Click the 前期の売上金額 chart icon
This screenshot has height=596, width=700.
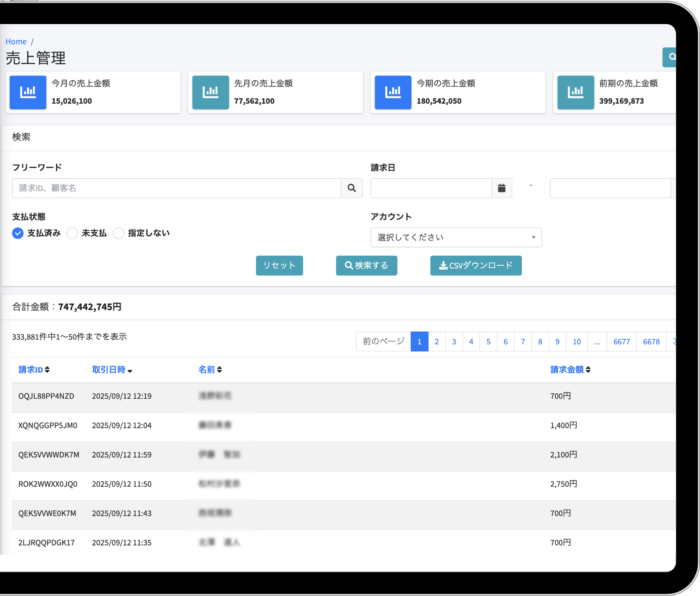pyautogui.click(x=576, y=92)
